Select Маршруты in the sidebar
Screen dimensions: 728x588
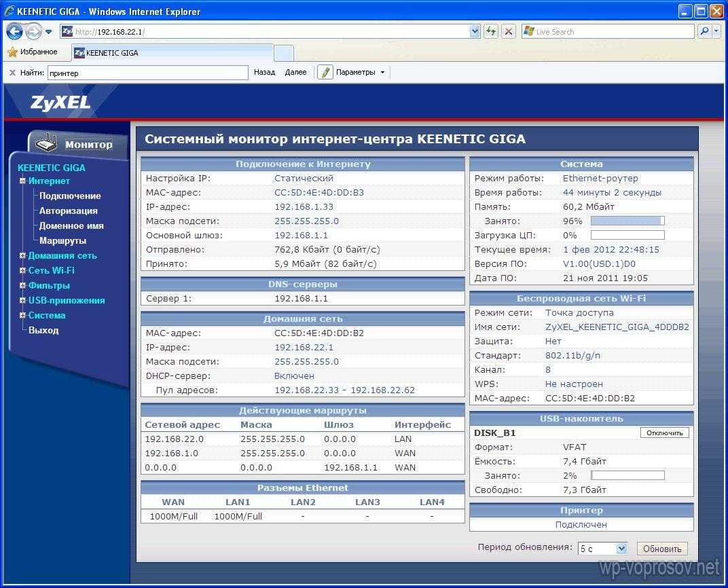[x=62, y=241]
